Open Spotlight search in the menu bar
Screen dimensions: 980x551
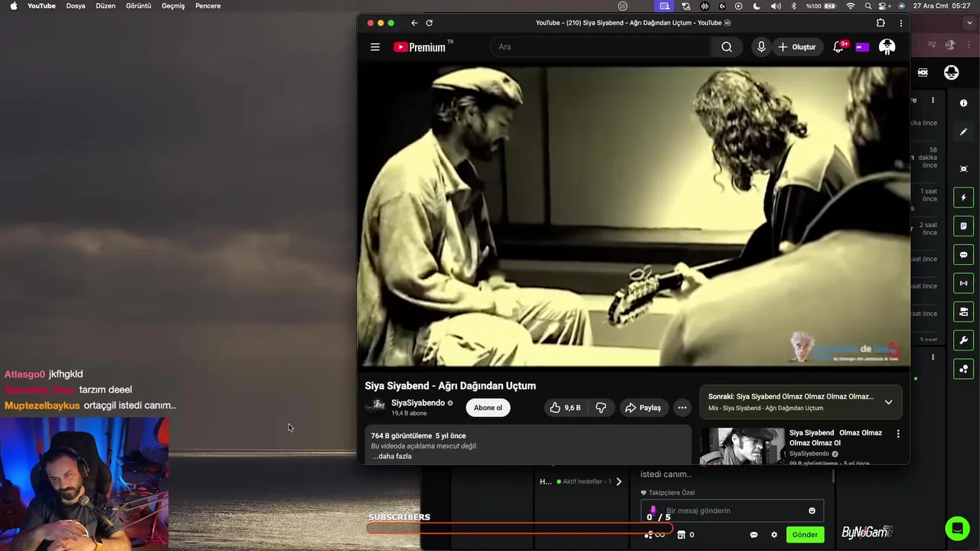tap(869, 6)
